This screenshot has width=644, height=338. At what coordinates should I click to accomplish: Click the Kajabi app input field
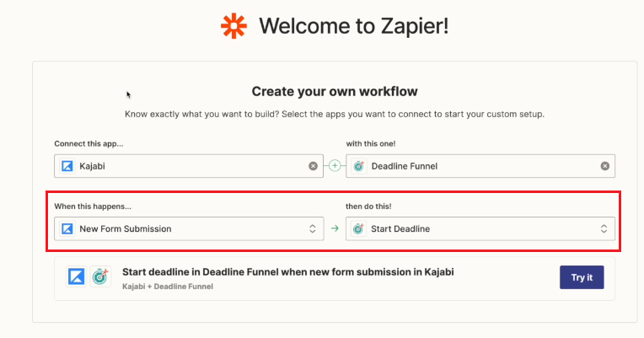click(x=189, y=166)
